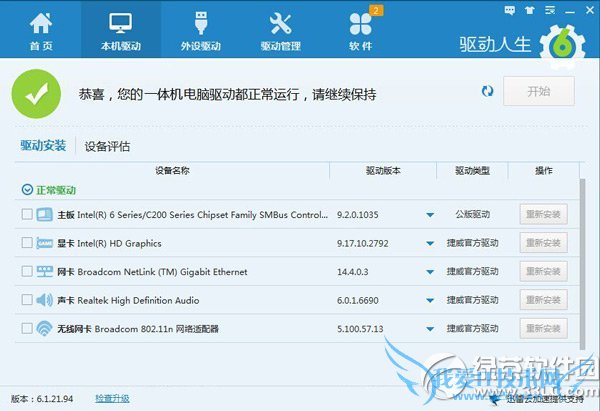Click the 检查升级 link
The height and width of the screenshot is (411, 600).
click(x=112, y=399)
